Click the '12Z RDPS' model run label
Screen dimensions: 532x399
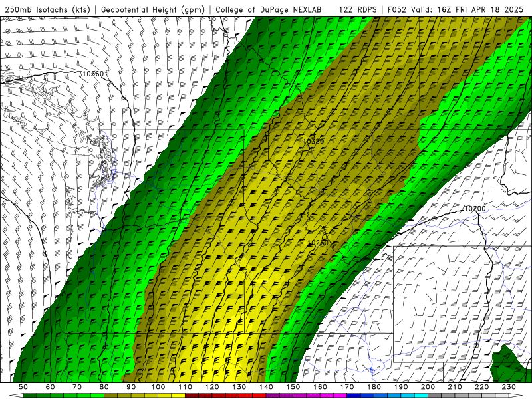(358, 9)
